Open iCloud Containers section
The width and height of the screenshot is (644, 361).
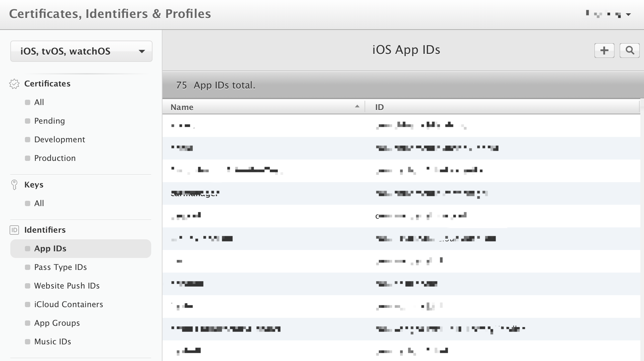click(x=68, y=304)
